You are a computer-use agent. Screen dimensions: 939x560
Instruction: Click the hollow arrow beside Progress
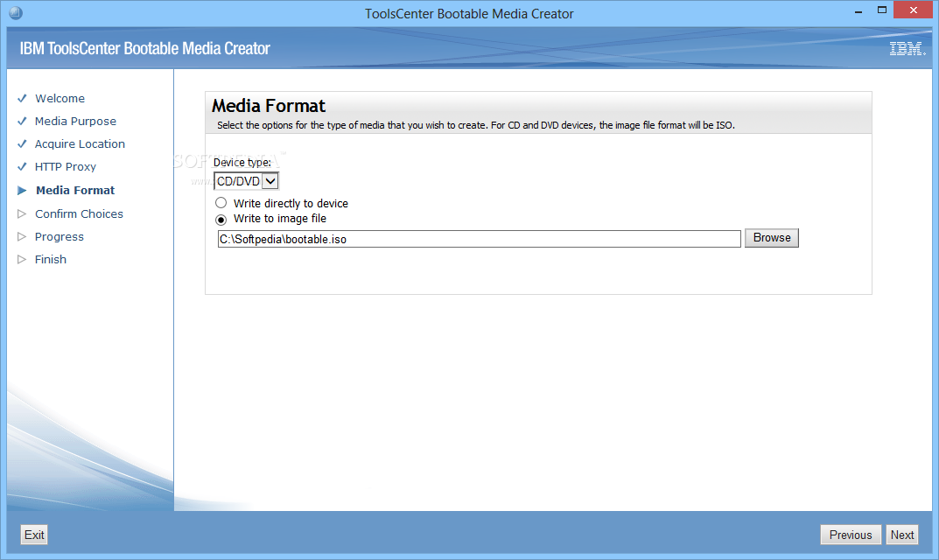(x=22, y=236)
